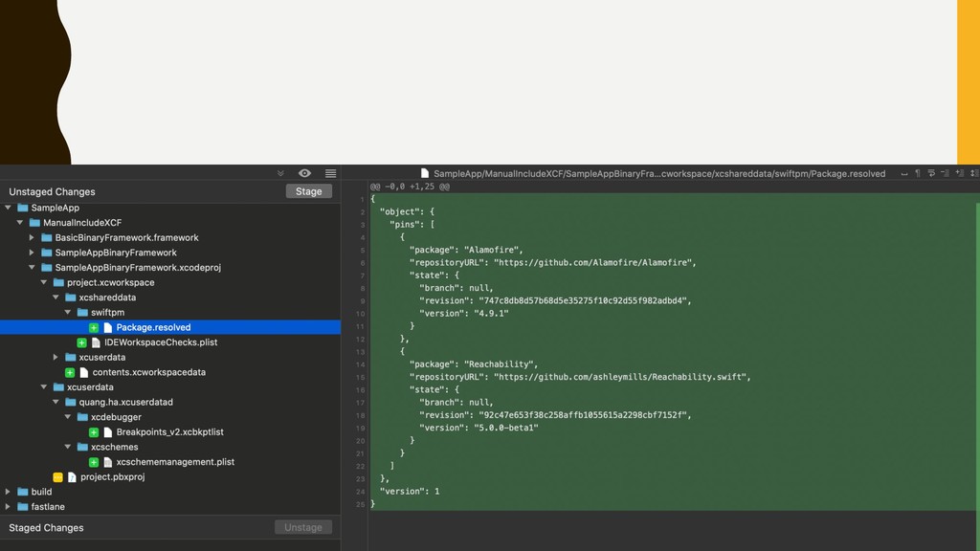This screenshot has width=980, height=551.
Task: Click the build folder icon
Action: click(x=23, y=492)
